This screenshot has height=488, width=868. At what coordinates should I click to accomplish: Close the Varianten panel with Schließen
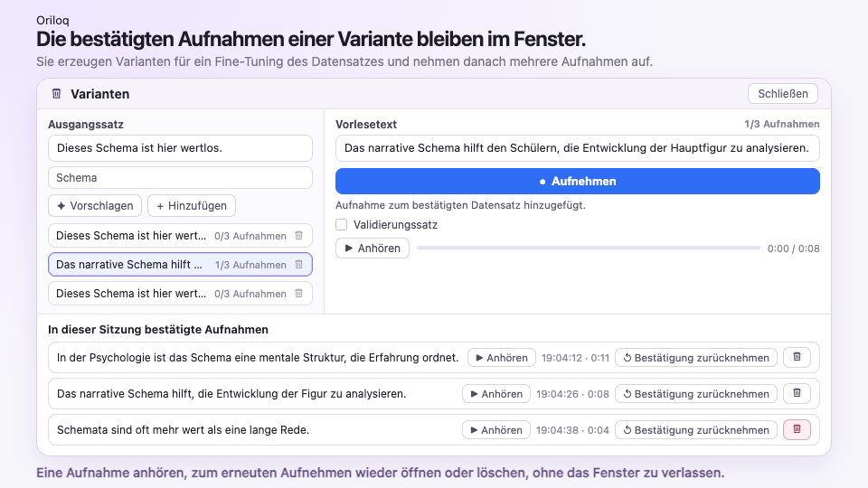[783, 93]
